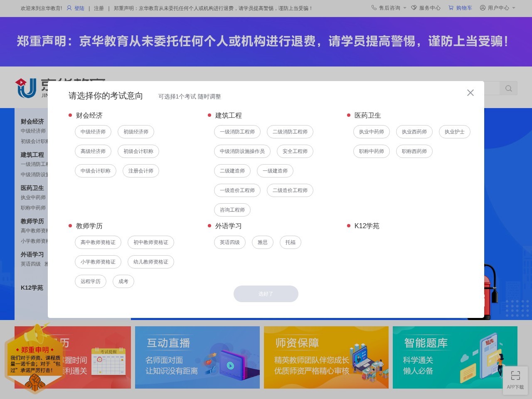532x399 pixels.
Task: Close the exam selection dialog
Action: [x=470, y=93]
